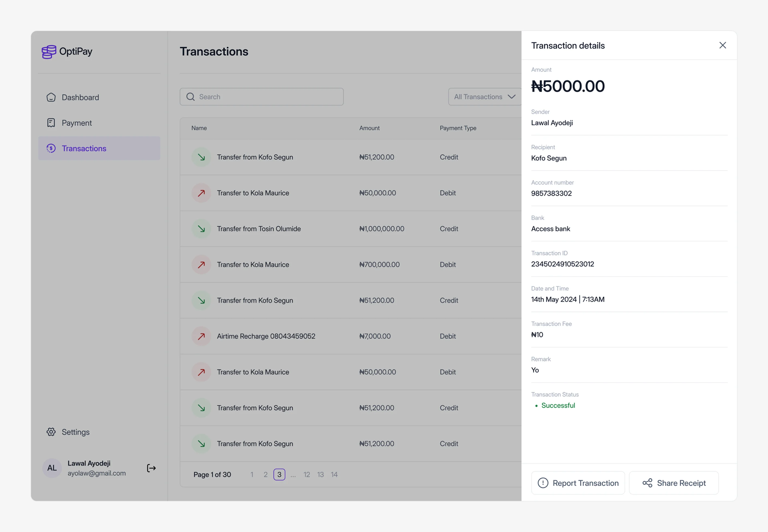The image size is (768, 532).
Task: Click the Amount column header
Action: tap(369, 128)
